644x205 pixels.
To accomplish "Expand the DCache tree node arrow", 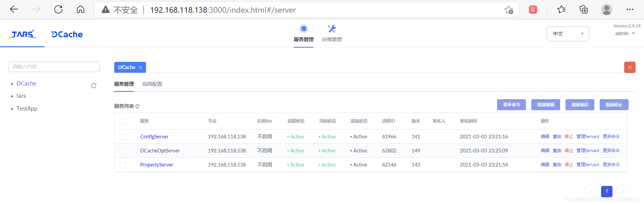I will [12, 84].
